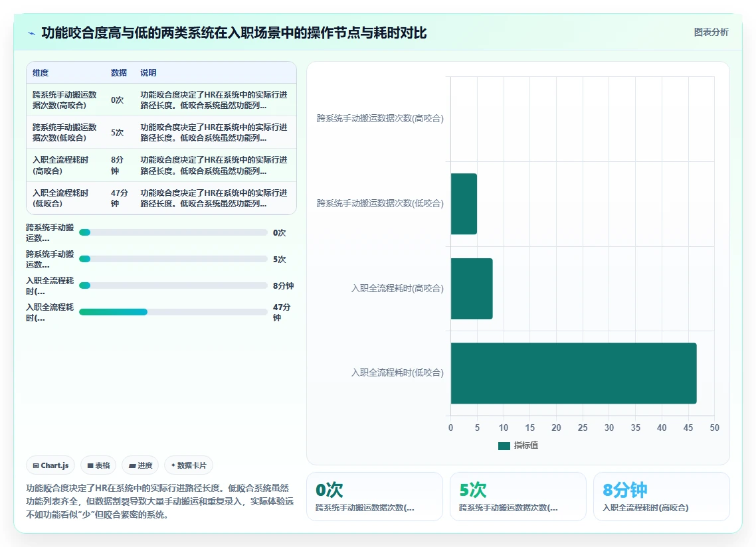Screen dimensions: 756x547
Task: Click the lightning icon beside the title
Action: point(31,33)
